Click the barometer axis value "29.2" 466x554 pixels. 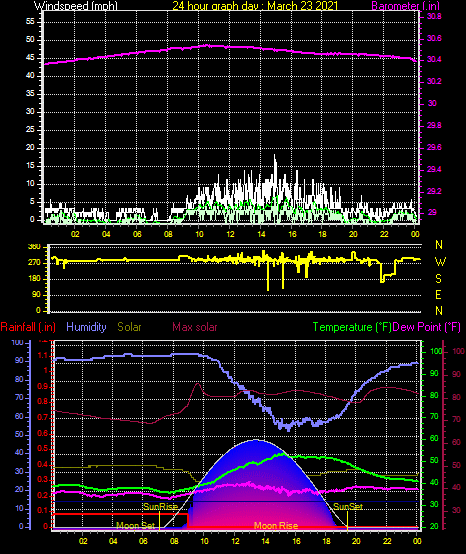pyautogui.click(x=434, y=191)
